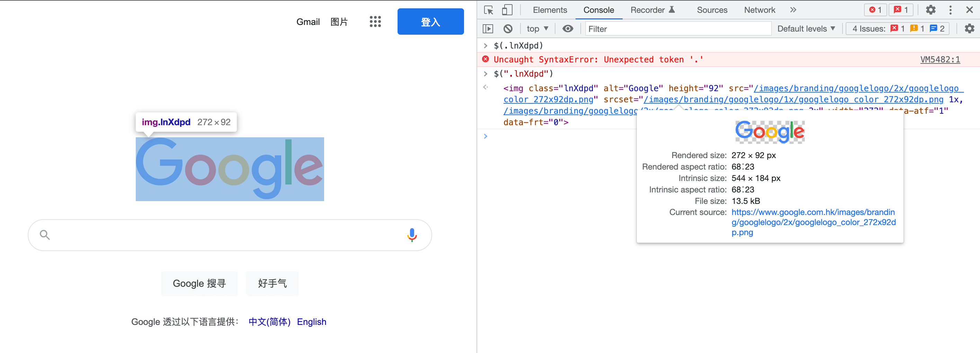This screenshot has height=353, width=980.
Task: Click the 好手气 lucky button
Action: coord(272,283)
